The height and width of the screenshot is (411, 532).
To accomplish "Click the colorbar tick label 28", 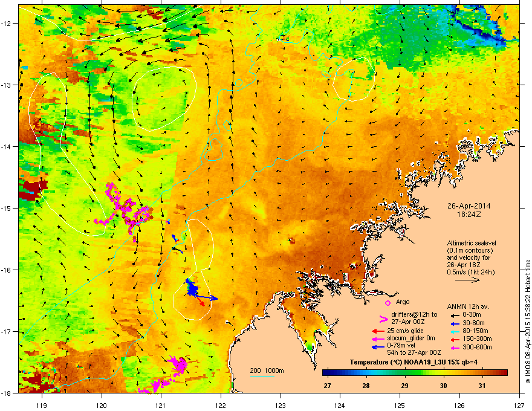I will (366, 386).
